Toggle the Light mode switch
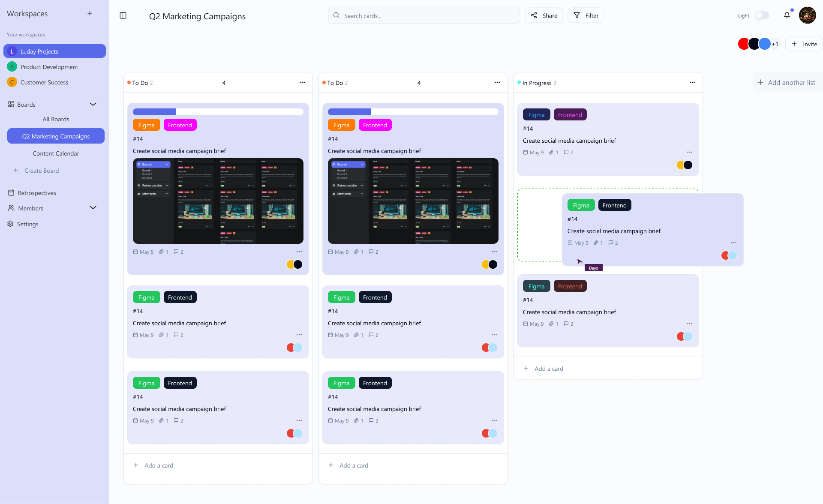The width and height of the screenshot is (823, 504). pos(763,15)
